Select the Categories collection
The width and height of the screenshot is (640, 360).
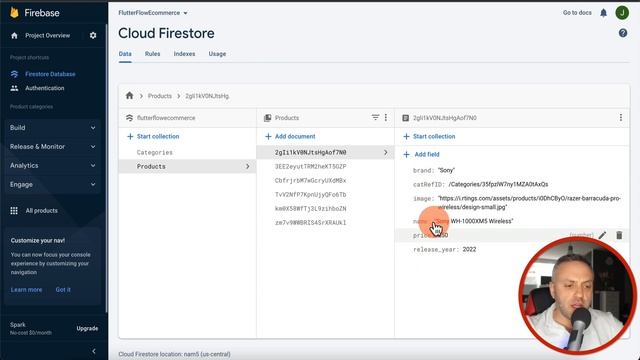pos(155,152)
